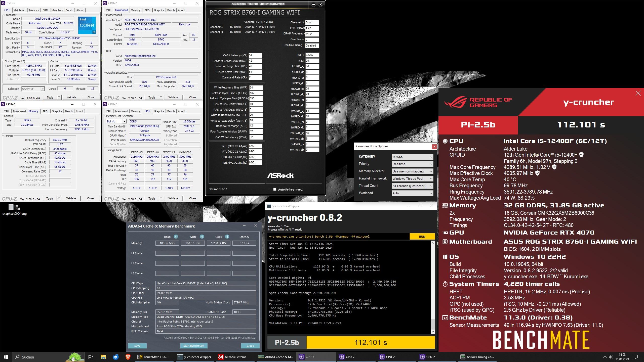The width and height of the screenshot is (644, 362).
Task: Open Task View from the taskbar
Action: (x=91, y=357)
